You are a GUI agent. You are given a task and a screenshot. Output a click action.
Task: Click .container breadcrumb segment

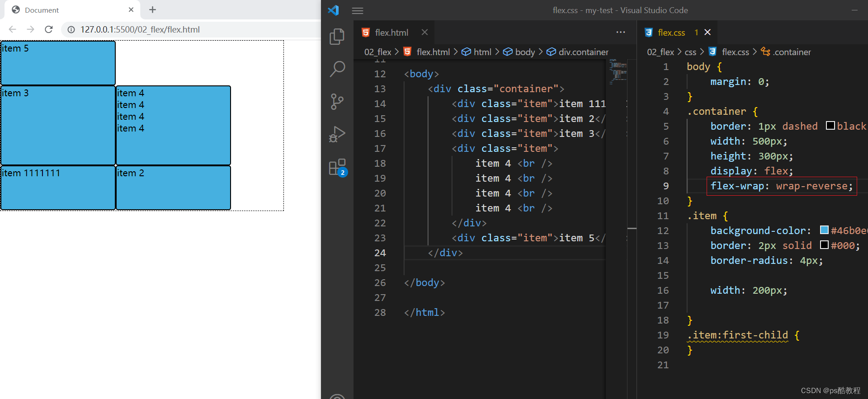[792, 52]
